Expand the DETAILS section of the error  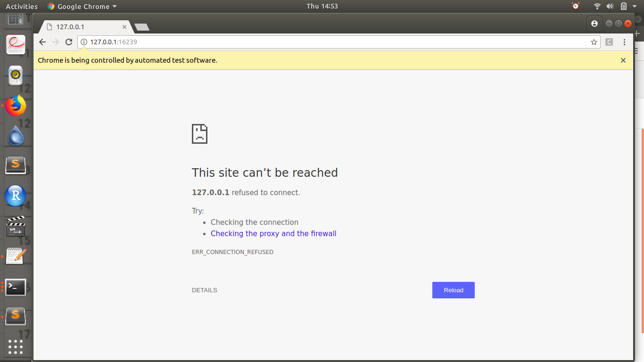pyautogui.click(x=204, y=290)
